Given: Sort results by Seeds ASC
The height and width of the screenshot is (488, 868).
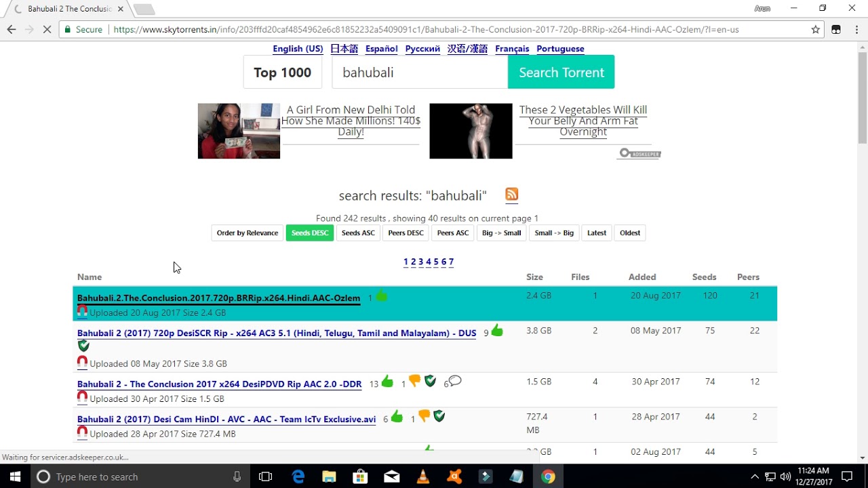Looking at the screenshot, I should (358, 233).
